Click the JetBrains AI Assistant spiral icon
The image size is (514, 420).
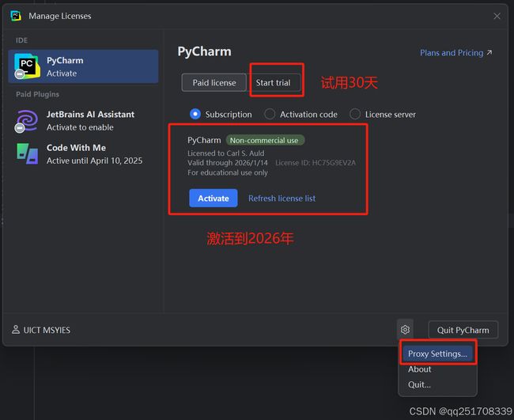[x=27, y=121]
